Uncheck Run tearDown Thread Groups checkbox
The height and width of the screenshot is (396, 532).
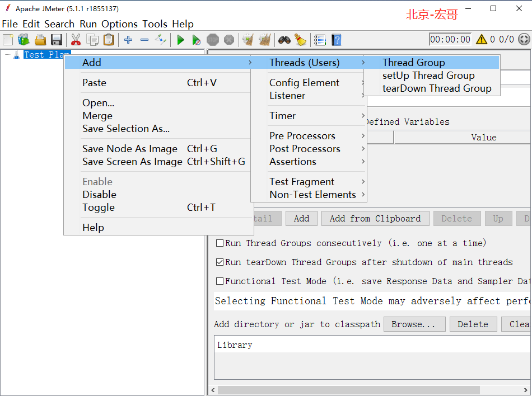coord(220,262)
